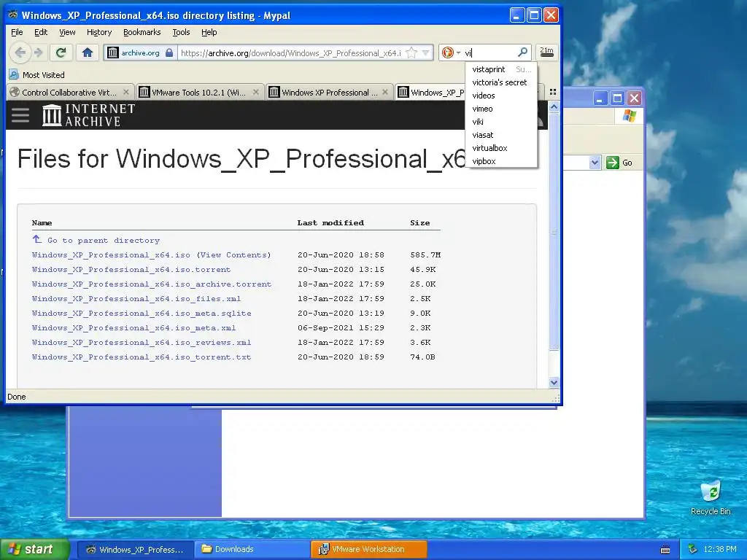
Task: Choose the videos search suggestion
Action: pos(501,96)
